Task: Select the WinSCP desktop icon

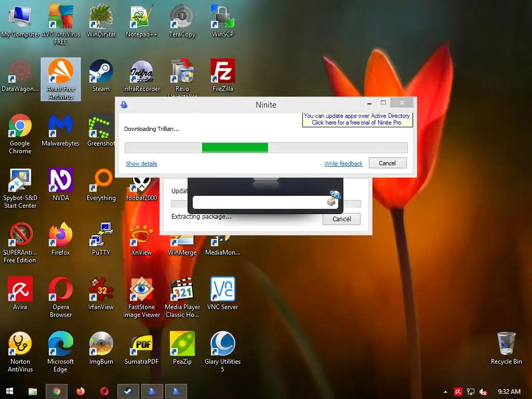Action: (222, 20)
